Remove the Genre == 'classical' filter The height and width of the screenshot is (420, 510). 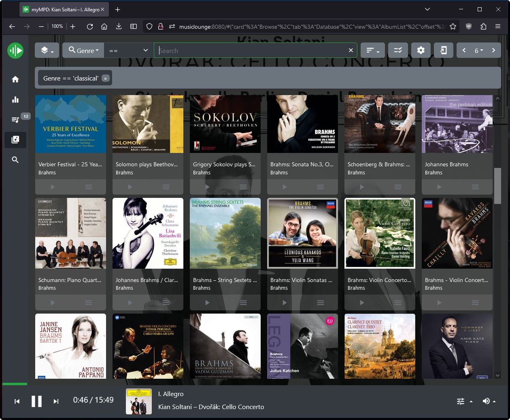pos(105,78)
